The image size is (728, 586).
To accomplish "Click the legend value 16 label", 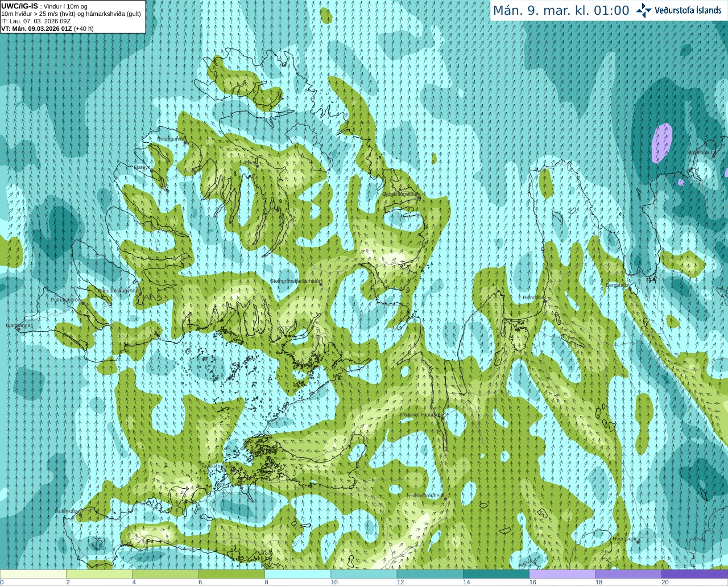I will (533, 583).
